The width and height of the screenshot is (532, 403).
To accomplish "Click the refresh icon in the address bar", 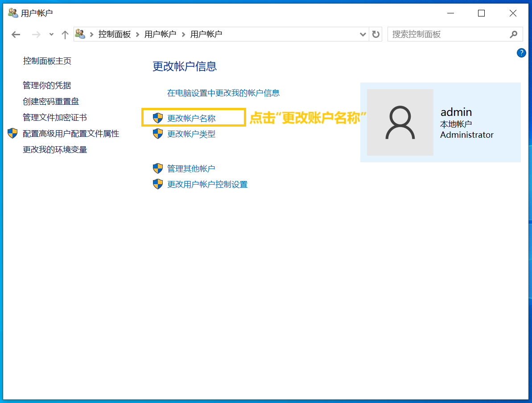I will (376, 34).
